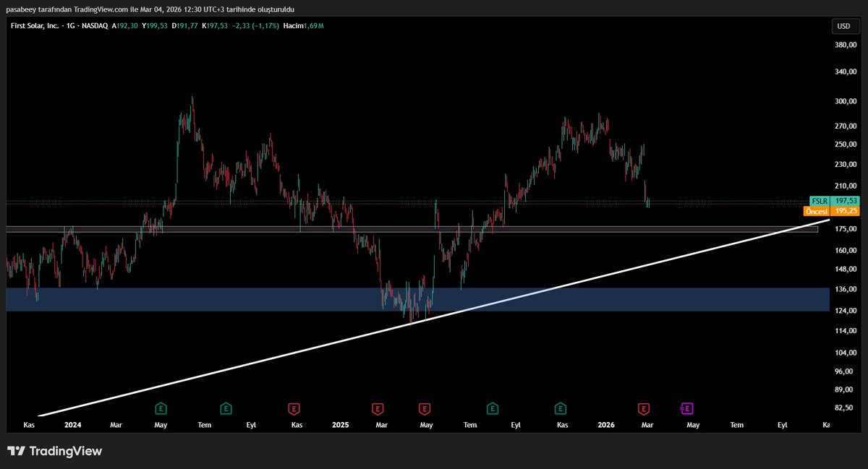The image size is (868, 469).
Task: Click the 2026 year label on time axis
Action: tap(606, 426)
